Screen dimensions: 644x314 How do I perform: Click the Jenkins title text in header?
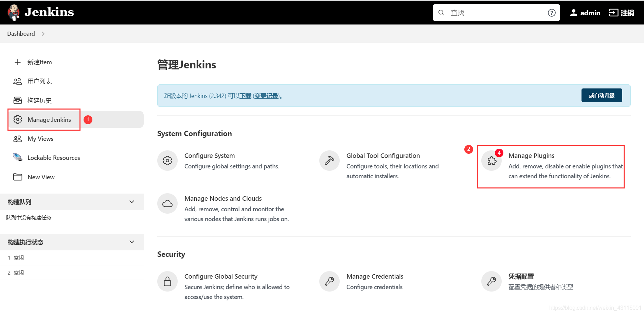(49, 12)
